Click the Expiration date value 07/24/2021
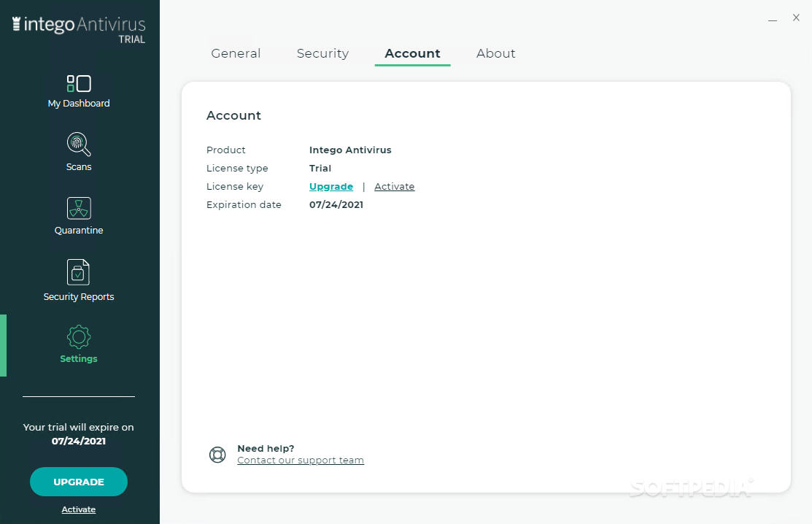The height and width of the screenshot is (524, 812). click(x=336, y=204)
